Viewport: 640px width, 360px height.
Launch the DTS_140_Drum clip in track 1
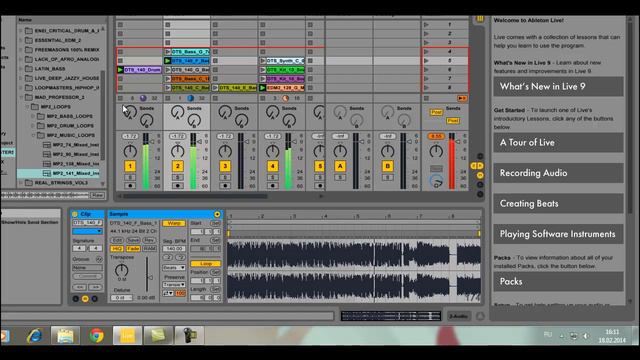click(120, 70)
